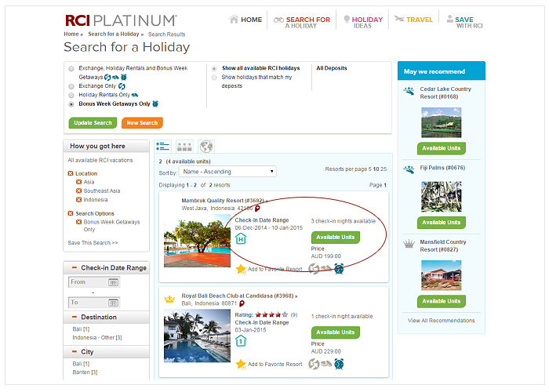Select Show all available RCI holidays radio
Image resolution: width=549 pixels, height=392 pixels.
click(214, 69)
